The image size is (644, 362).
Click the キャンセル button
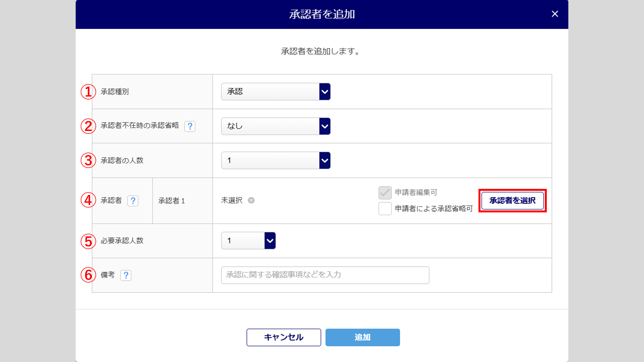click(284, 337)
